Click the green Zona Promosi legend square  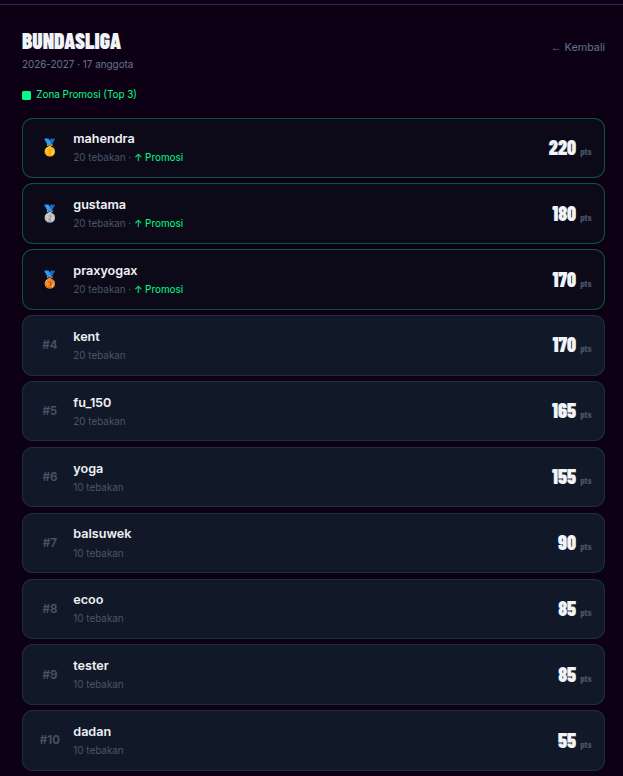click(x=27, y=95)
